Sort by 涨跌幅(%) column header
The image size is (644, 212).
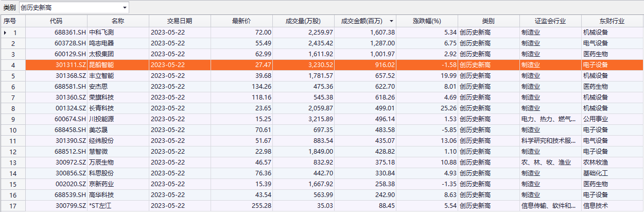pyautogui.click(x=427, y=21)
